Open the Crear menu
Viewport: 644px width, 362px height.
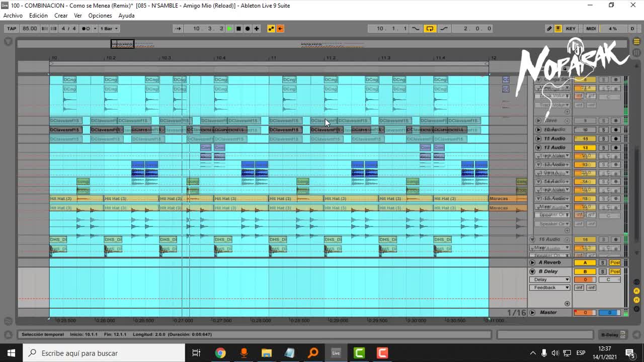[x=61, y=16]
